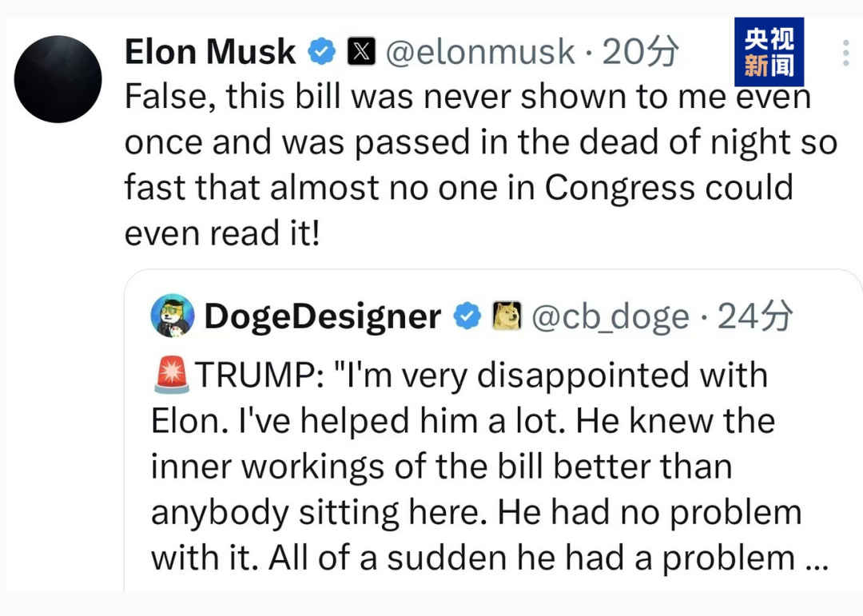Open the Elon Musk display name link
863x616 pixels.
point(210,52)
